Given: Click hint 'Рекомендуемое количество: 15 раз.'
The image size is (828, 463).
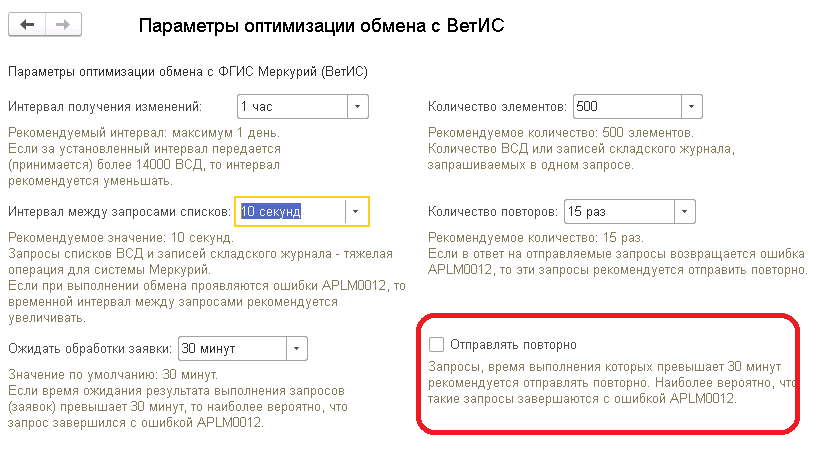Looking at the screenshot, I should 536,238.
